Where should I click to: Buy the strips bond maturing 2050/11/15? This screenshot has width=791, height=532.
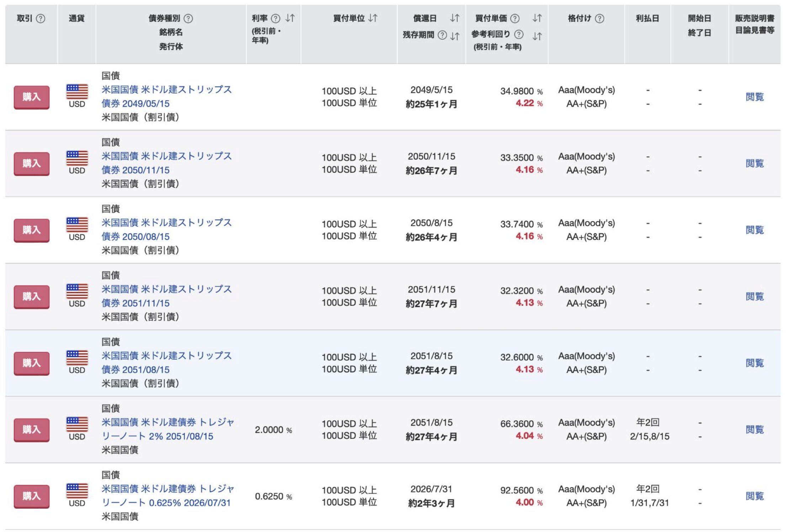pos(32,164)
